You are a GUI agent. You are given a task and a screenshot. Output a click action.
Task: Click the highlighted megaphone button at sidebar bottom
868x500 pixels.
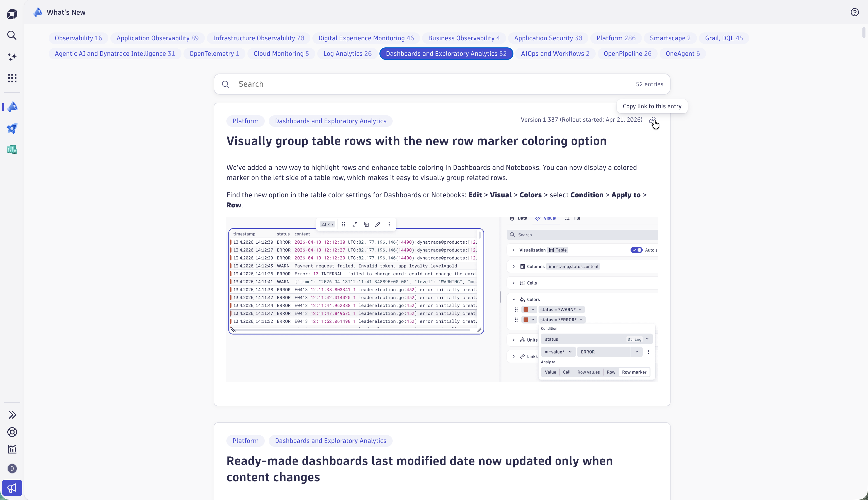(12, 488)
